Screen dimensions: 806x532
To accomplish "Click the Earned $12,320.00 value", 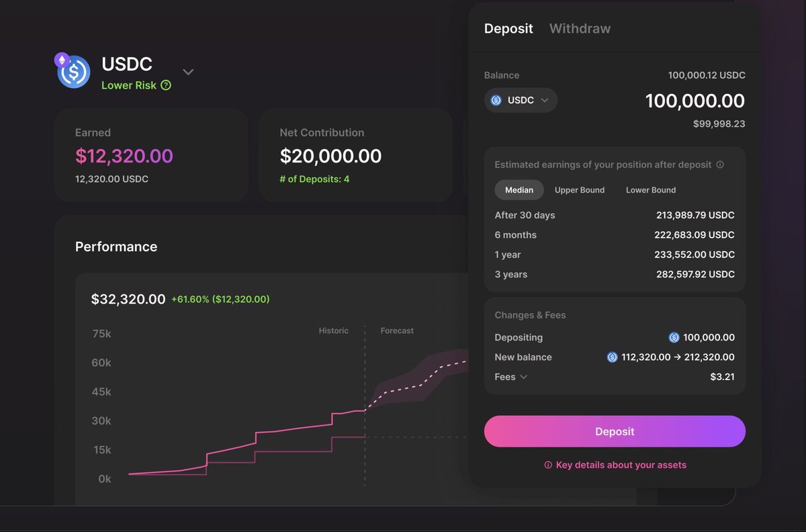I will (124, 156).
